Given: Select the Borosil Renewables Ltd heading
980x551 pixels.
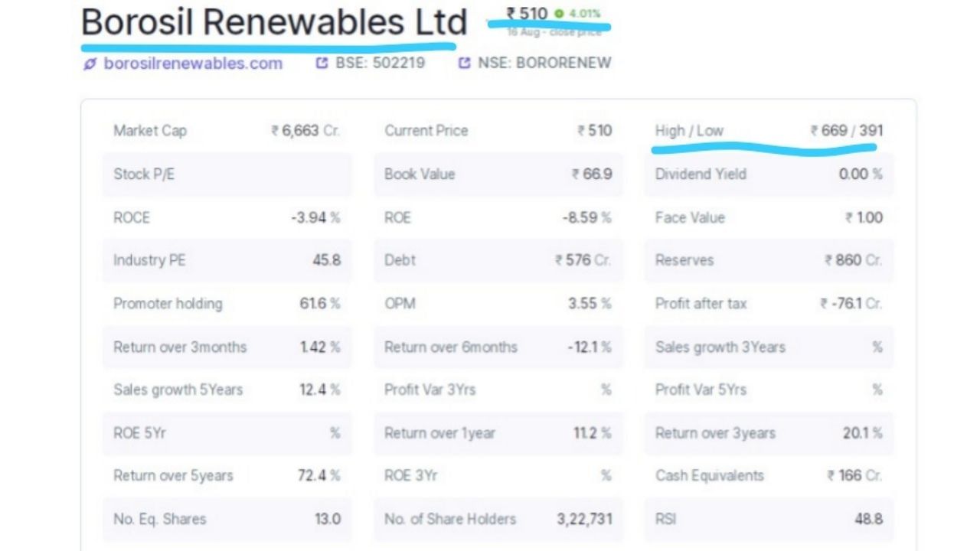Looking at the screenshot, I should click(x=274, y=22).
